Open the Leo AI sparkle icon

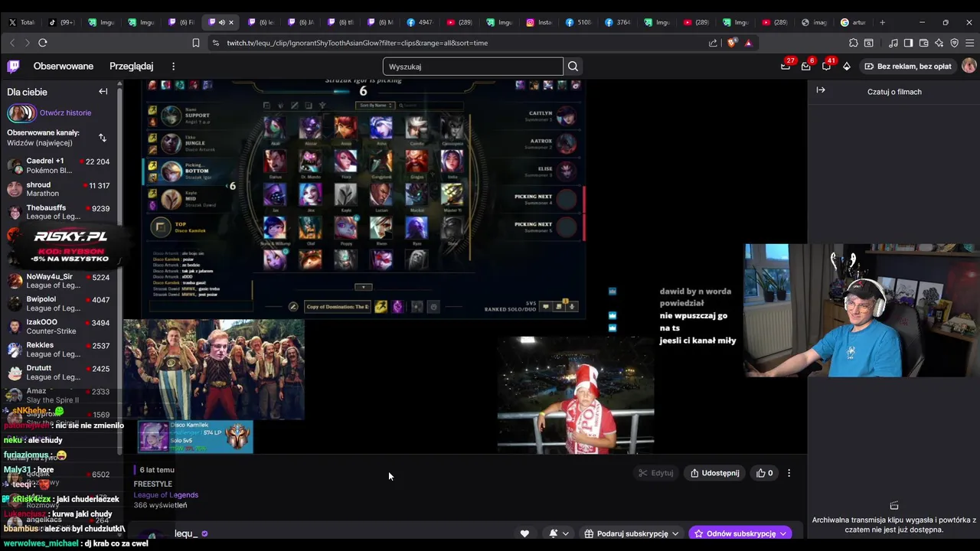pyautogui.click(x=939, y=43)
